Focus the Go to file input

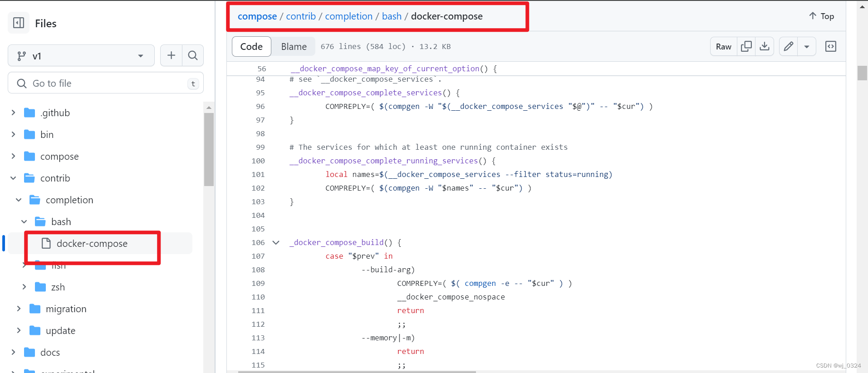click(106, 83)
